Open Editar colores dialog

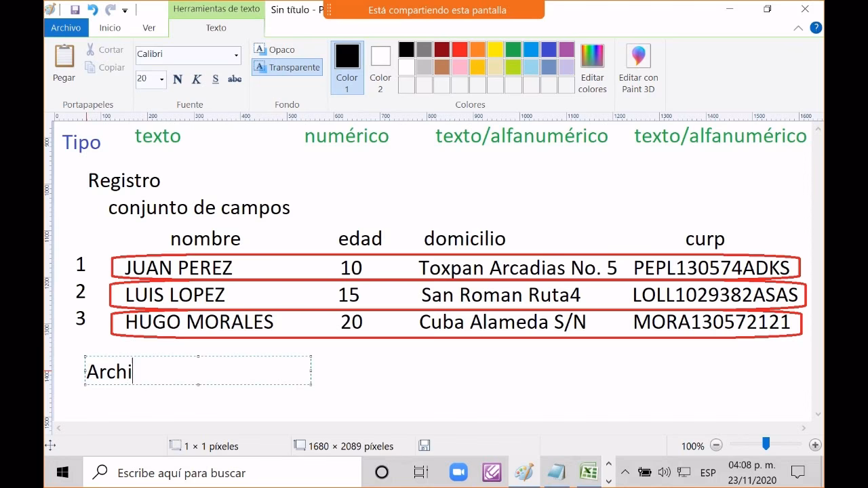[x=592, y=68]
